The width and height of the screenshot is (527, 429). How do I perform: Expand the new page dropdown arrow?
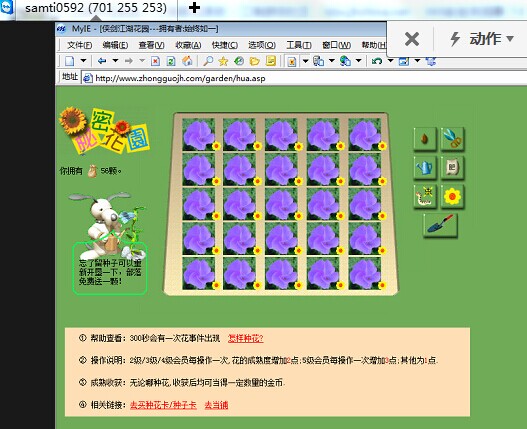[x=83, y=61]
